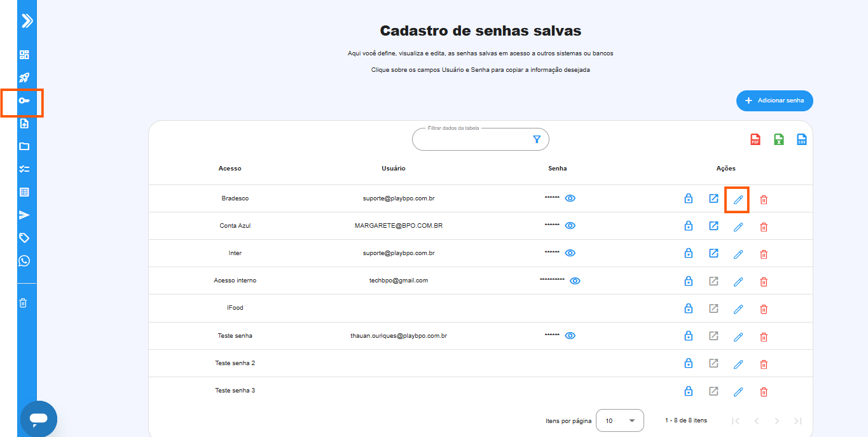868x437 pixels.
Task: Export the table as CSV
Action: click(x=802, y=139)
